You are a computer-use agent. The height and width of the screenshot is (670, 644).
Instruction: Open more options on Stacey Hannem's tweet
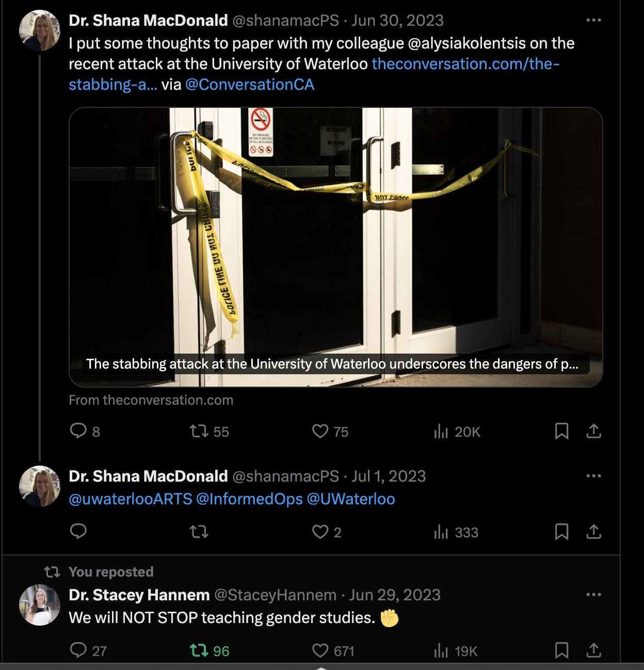594,595
